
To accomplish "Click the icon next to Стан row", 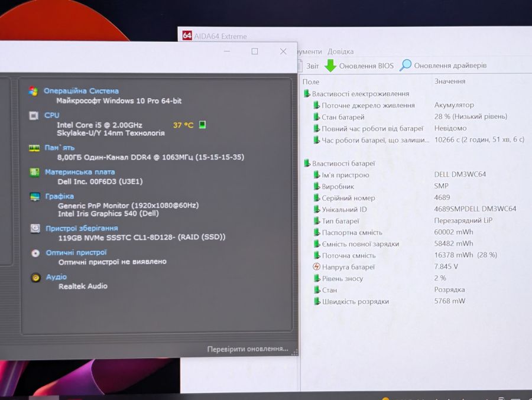I will click(x=317, y=290).
